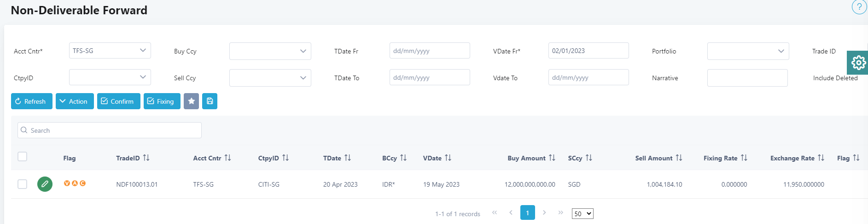Sort by TradeID column arrows
This screenshot has height=224, width=868.
click(x=146, y=158)
